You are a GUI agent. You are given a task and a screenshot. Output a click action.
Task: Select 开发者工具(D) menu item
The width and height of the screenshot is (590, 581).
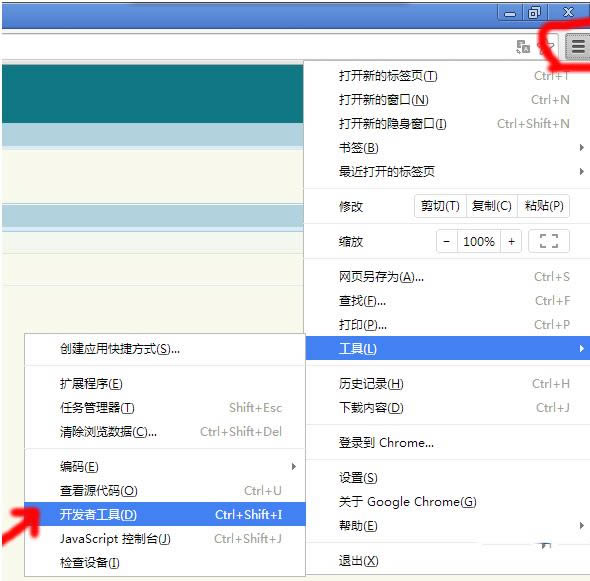point(165,514)
